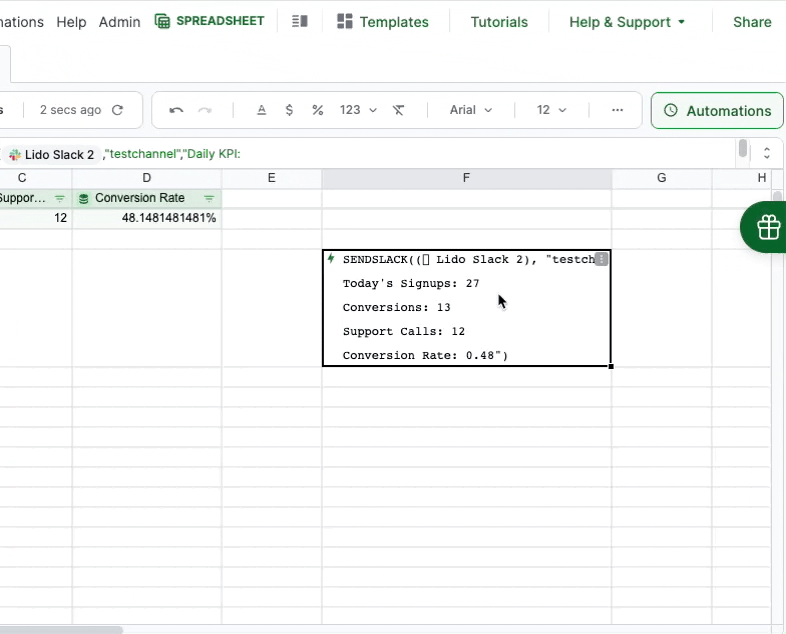Image resolution: width=786 pixels, height=634 pixels.
Task: Click the cell with value 12
Action: (x=36, y=218)
